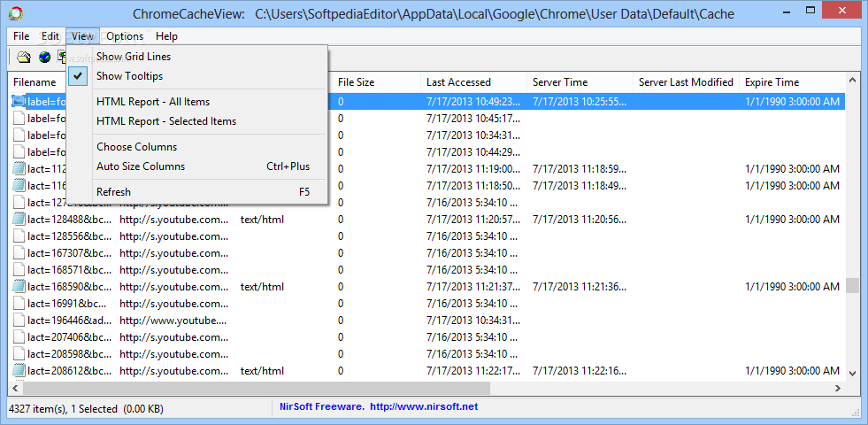Viewport: 868px width, 425px height.
Task: Click vertical scrollbar down arrow
Action: (852, 373)
